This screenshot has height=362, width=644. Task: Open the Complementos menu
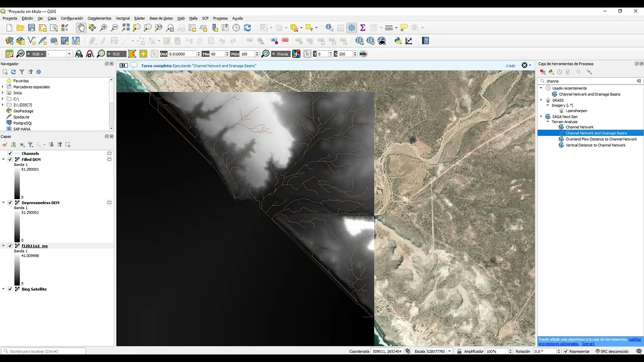click(x=100, y=18)
